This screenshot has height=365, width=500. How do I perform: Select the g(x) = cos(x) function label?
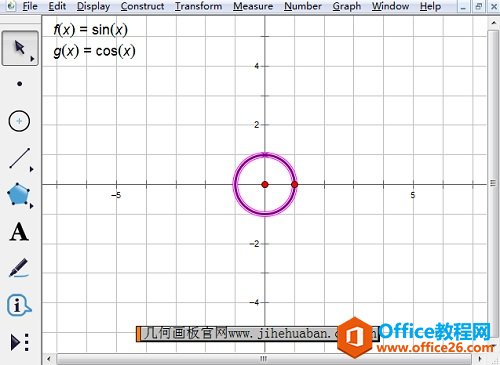[94, 51]
